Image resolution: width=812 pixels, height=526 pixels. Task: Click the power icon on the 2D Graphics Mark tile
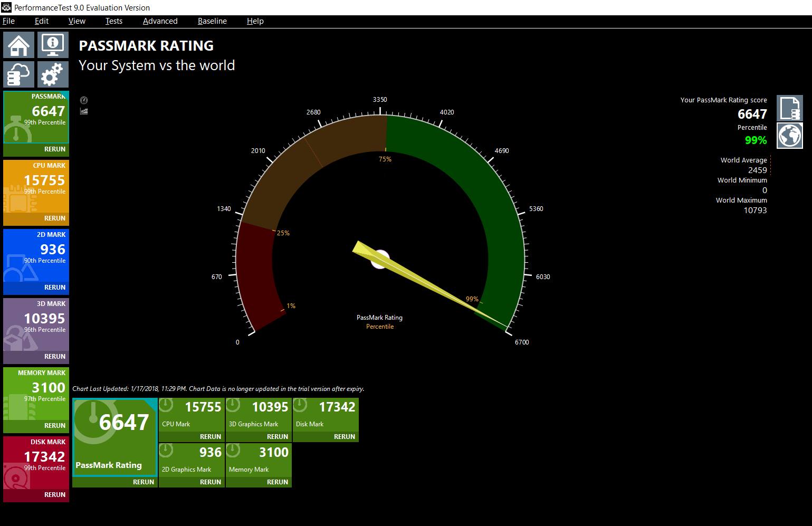(166, 451)
